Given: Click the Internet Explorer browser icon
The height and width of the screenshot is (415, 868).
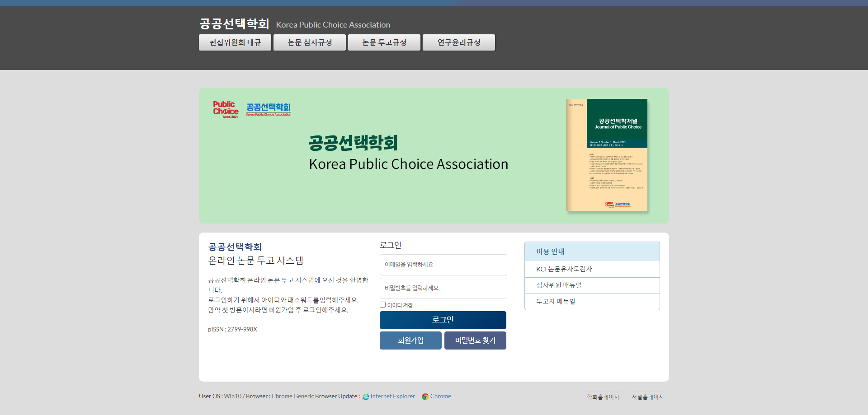Looking at the screenshot, I should [x=366, y=396].
